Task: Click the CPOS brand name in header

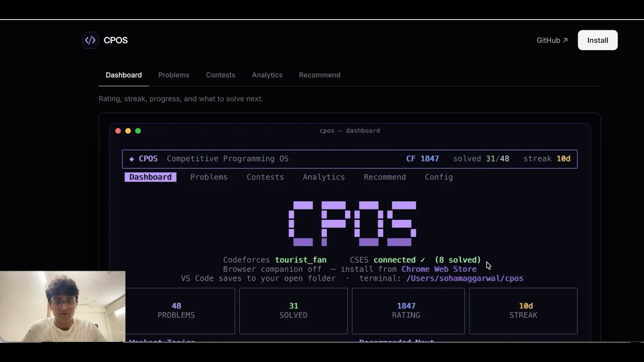Action: pos(116,40)
